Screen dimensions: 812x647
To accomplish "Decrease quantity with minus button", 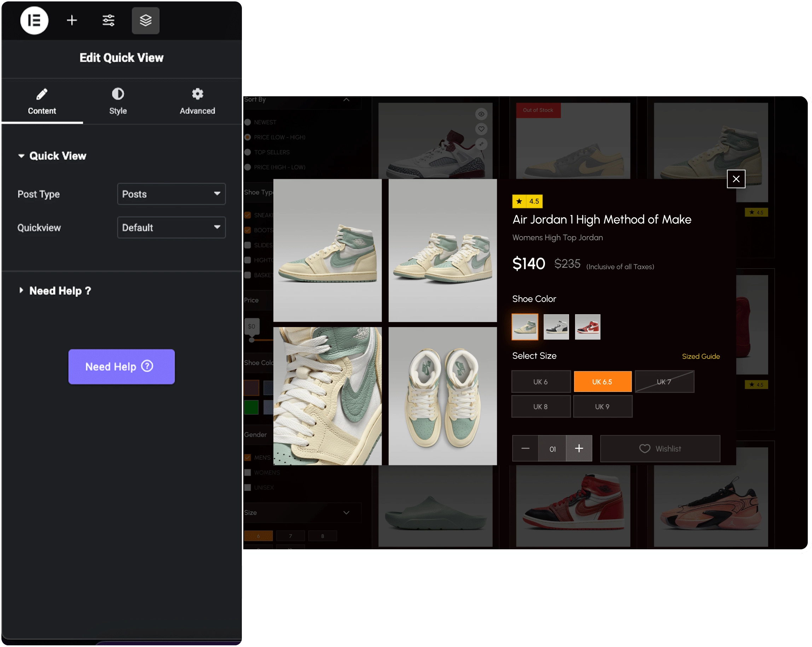I will (525, 448).
